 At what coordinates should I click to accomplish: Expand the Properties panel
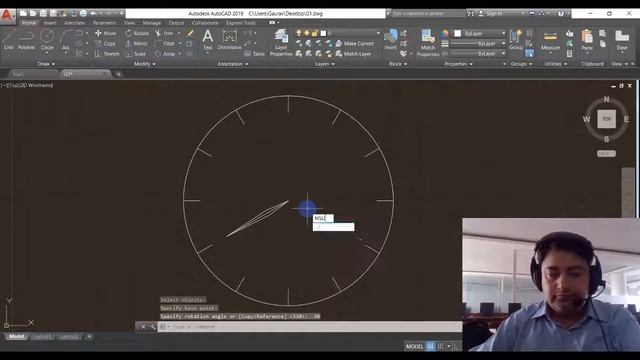[458, 64]
